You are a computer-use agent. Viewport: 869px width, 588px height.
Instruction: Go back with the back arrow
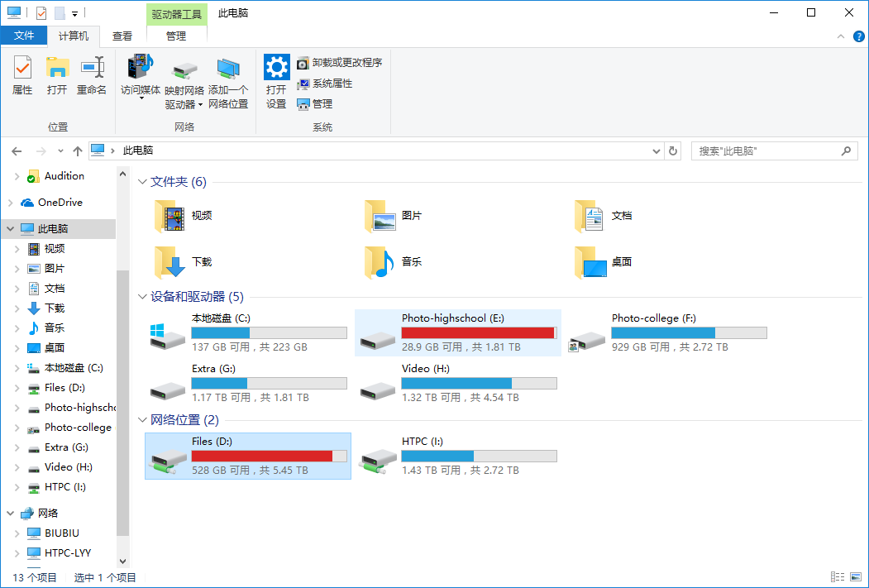coord(17,151)
